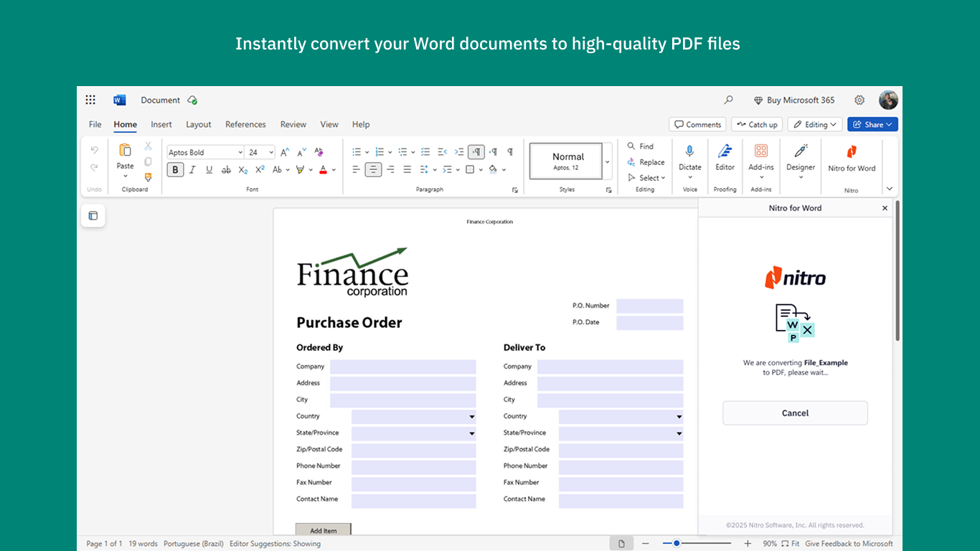
Task: Increase font size with grow icon
Action: [x=285, y=152]
